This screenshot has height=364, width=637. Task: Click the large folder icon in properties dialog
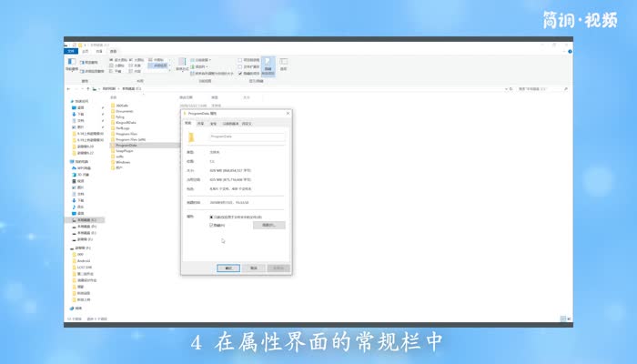191,137
